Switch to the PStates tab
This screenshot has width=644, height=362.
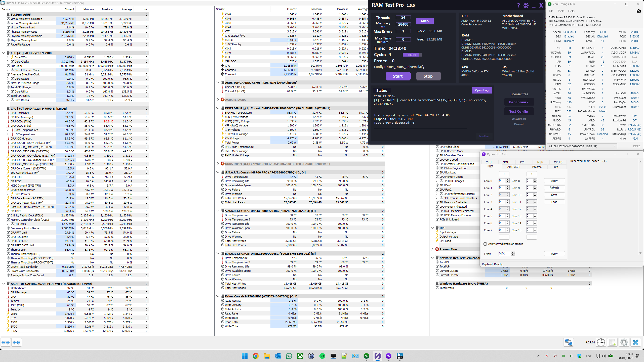[537, 167]
